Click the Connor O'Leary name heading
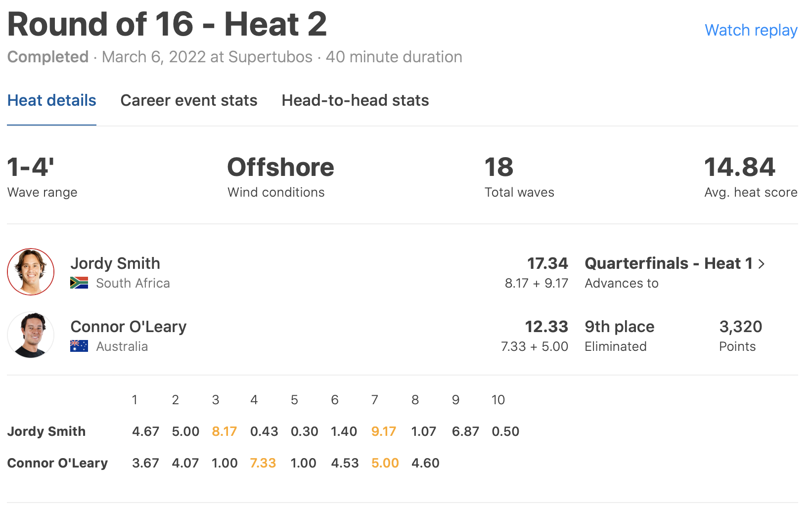The height and width of the screenshot is (508, 812). [129, 327]
